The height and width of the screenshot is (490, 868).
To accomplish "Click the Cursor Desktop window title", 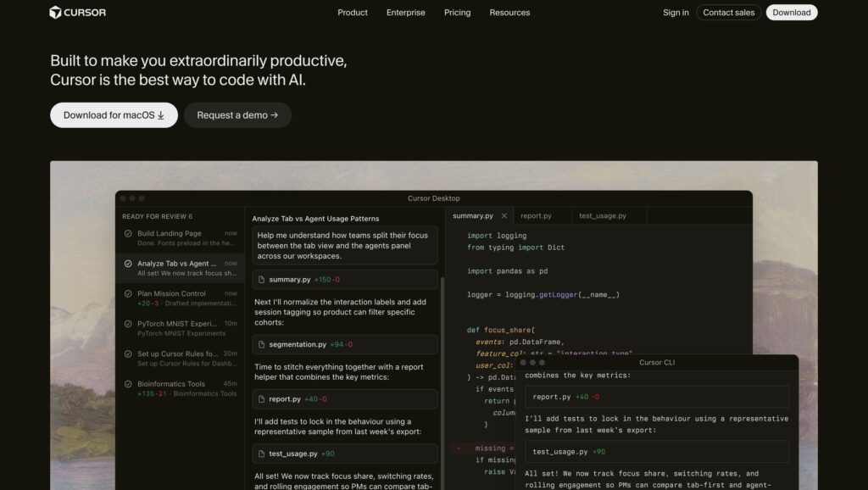I will (x=433, y=198).
